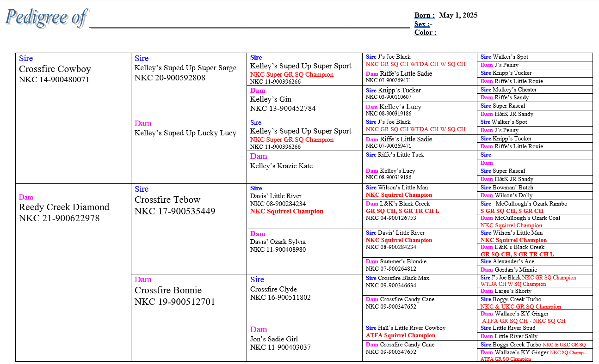The height and width of the screenshot is (364, 599).
Task: Click on Kelley's Gin dam entry
Action: pyautogui.click(x=271, y=99)
